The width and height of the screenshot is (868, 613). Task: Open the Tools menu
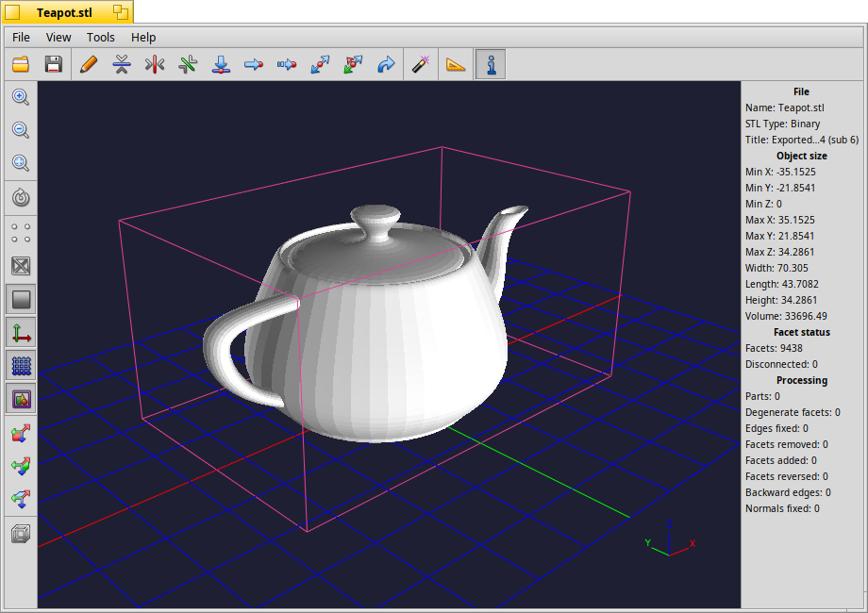point(101,37)
